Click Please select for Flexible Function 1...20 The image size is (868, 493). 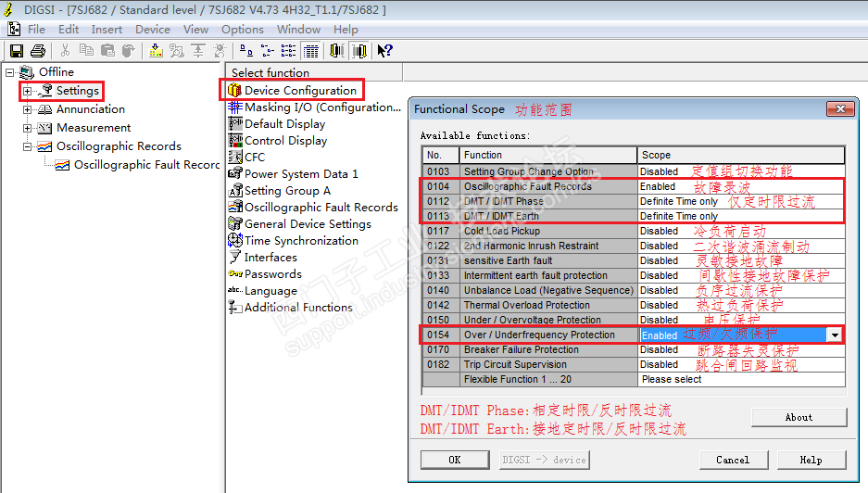point(741,379)
